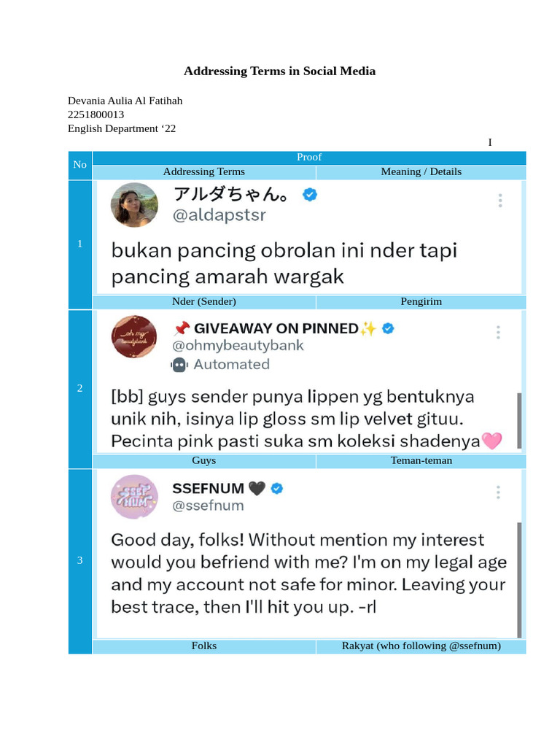Click the scrollbar beside the ssefnum tweet
Screen dimensions: 560x747
(519, 580)
